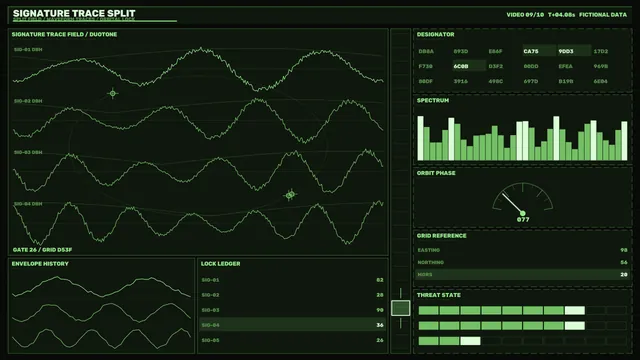Click the highlighted third Grid Reference row

522,274
